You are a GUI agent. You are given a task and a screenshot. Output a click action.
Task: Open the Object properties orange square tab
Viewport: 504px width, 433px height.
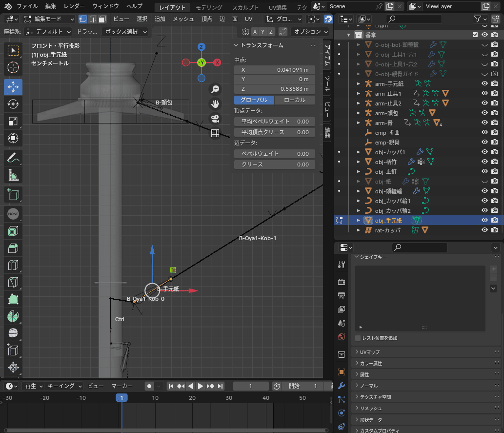342,371
